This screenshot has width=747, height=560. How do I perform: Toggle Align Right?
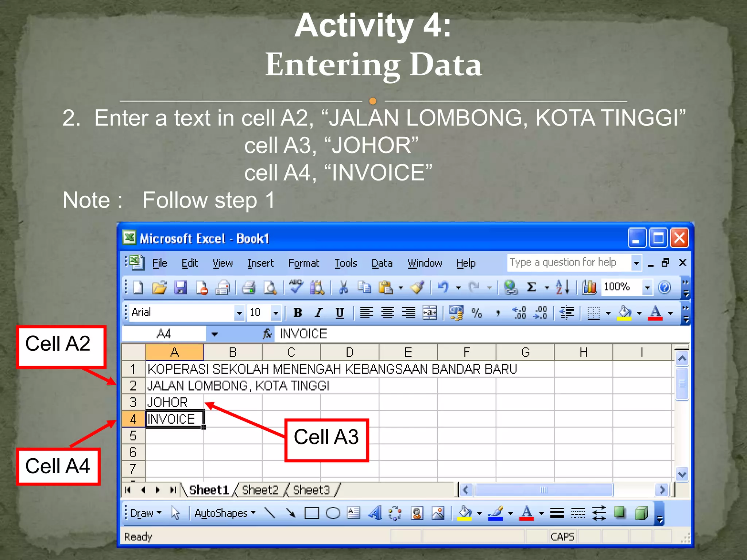pyautogui.click(x=409, y=313)
